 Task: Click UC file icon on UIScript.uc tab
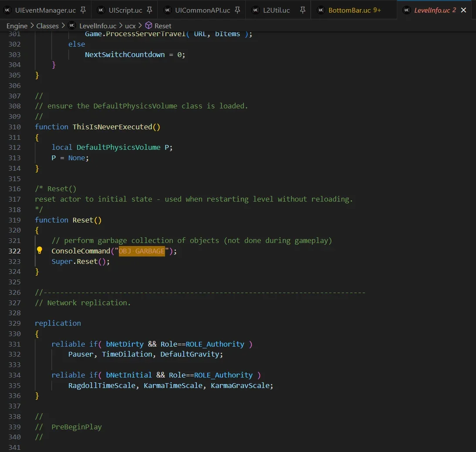coord(101,10)
